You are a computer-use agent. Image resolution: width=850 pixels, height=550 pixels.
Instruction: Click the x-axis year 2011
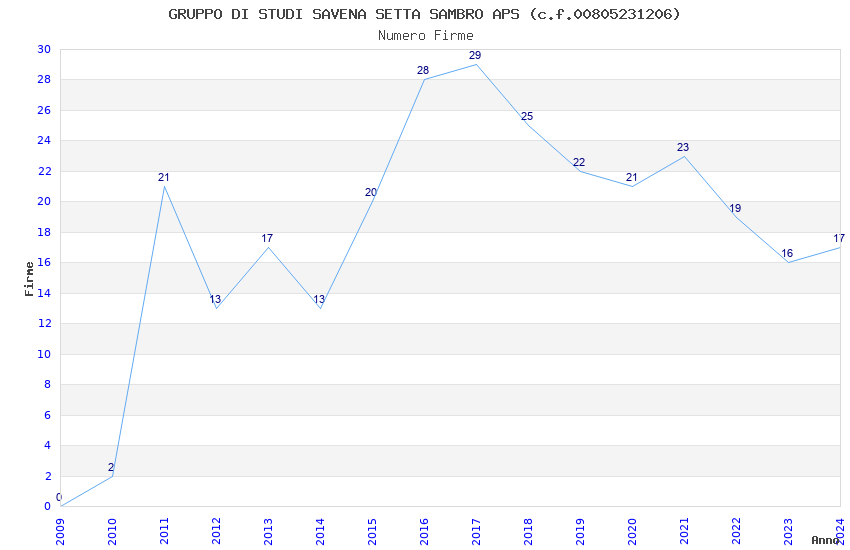click(164, 531)
